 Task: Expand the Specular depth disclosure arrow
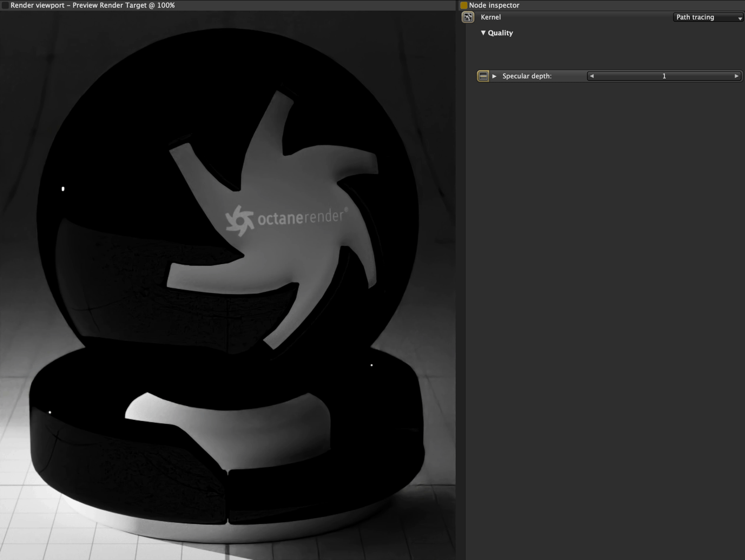click(494, 76)
